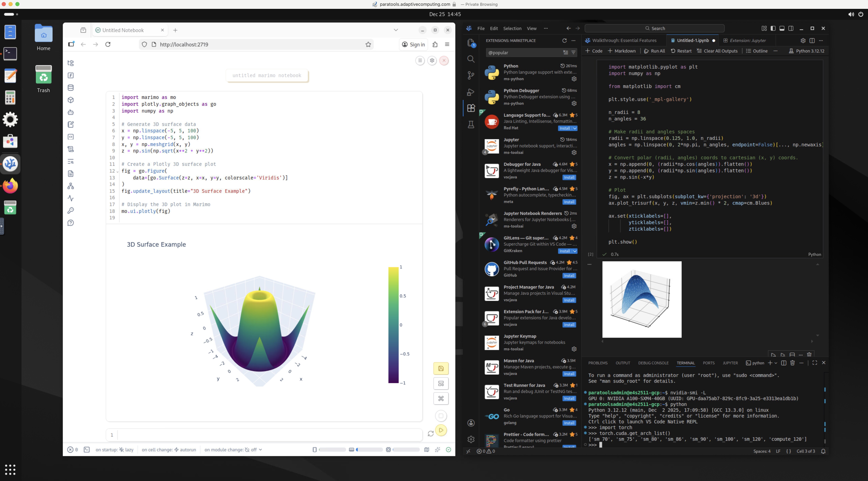Open marimo notebook settings gear
This screenshot has width=868, height=481.
tap(432, 61)
